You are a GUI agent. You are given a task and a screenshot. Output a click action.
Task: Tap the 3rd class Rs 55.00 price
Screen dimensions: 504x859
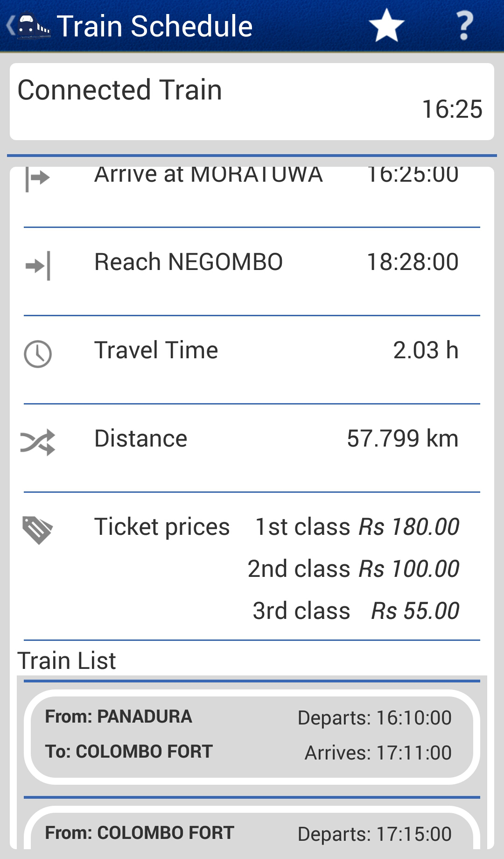point(356,611)
